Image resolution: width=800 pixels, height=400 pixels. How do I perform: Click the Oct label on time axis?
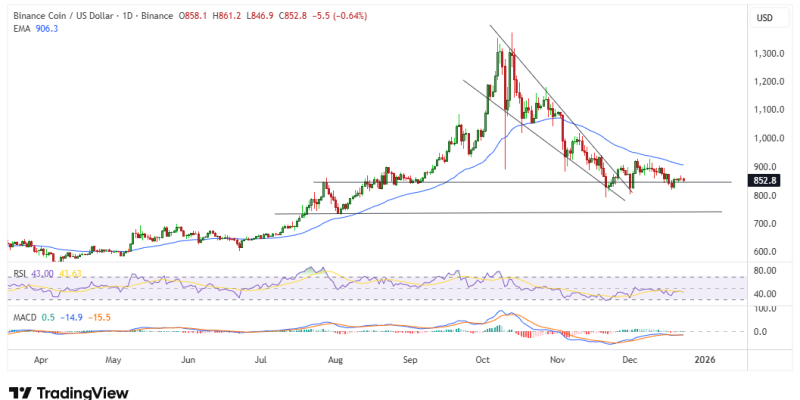tap(483, 358)
